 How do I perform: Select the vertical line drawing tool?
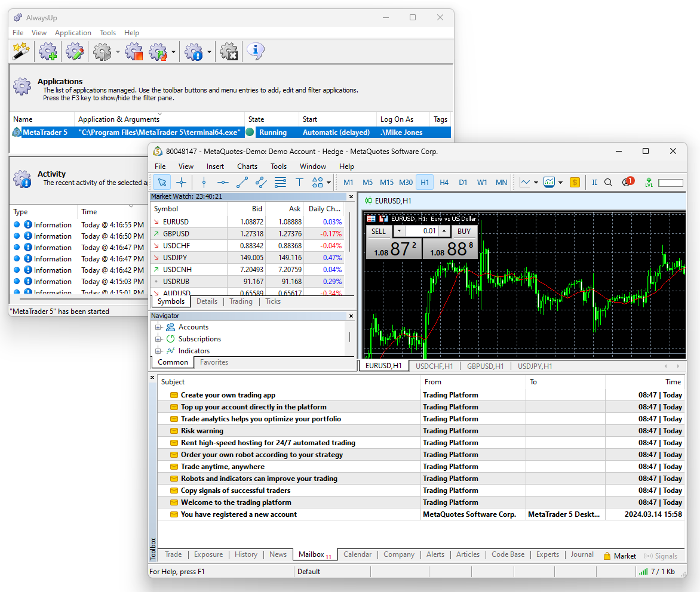pyautogui.click(x=204, y=182)
